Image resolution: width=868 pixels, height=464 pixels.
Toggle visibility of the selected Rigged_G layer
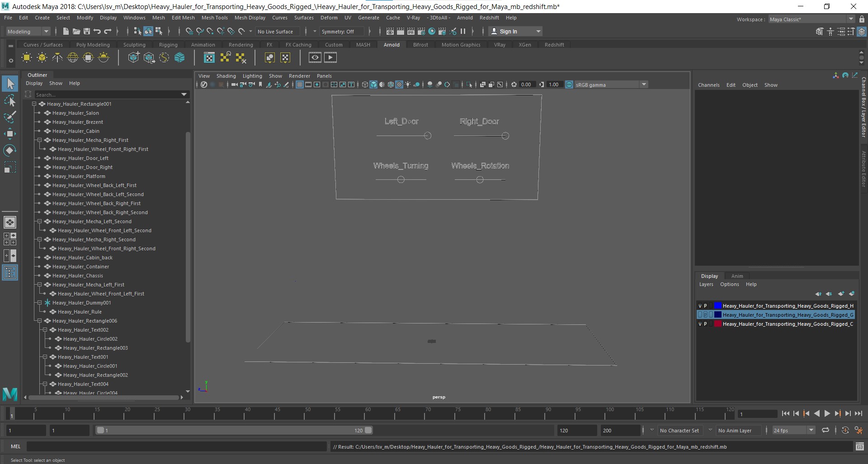[x=700, y=315]
